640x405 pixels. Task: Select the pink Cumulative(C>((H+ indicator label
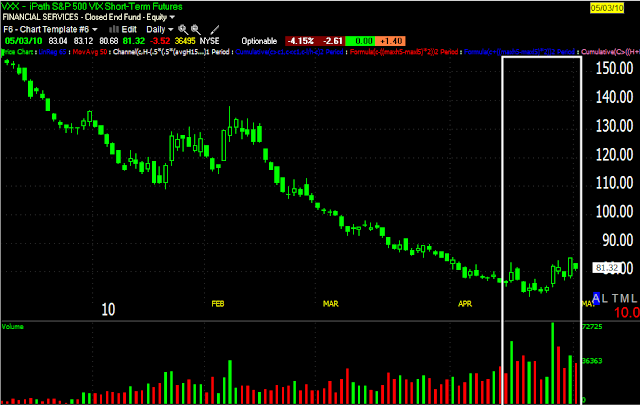point(610,52)
